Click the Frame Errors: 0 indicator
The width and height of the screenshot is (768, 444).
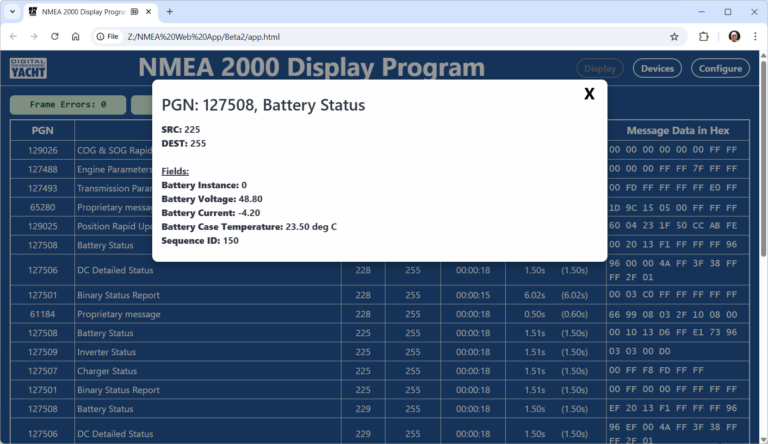click(68, 104)
